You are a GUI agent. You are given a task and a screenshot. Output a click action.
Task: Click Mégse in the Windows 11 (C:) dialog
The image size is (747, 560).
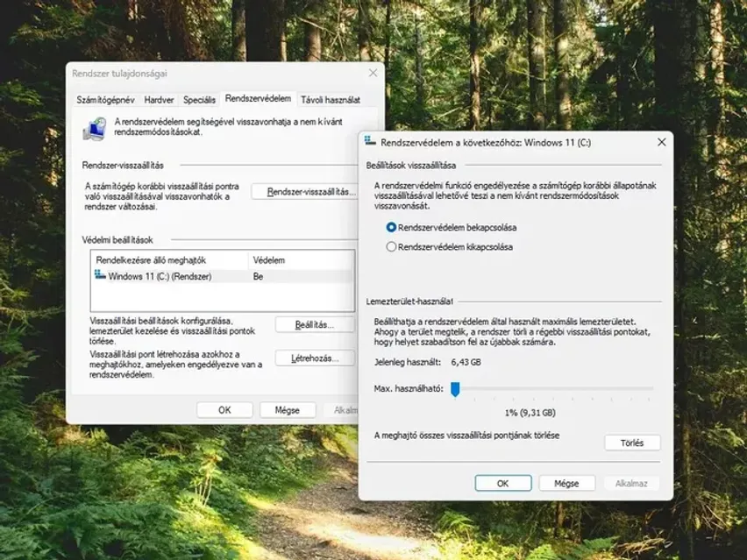click(567, 484)
